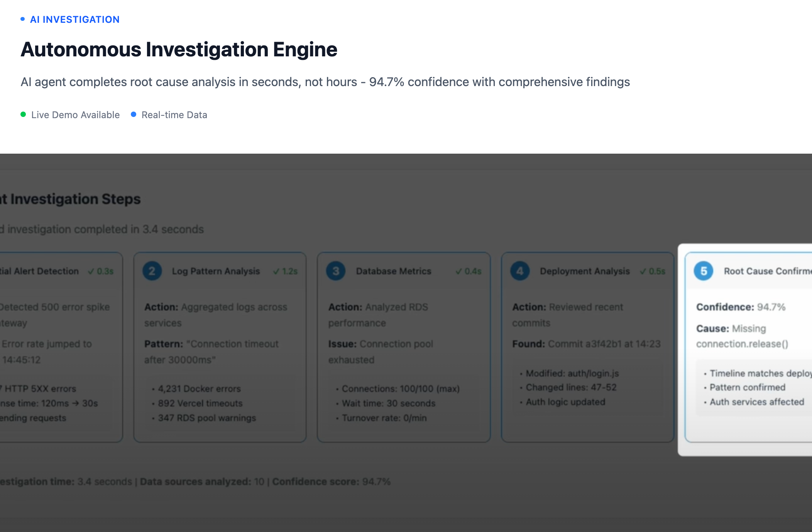Click step 5 highlighted circle icon

pyautogui.click(x=704, y=271)
